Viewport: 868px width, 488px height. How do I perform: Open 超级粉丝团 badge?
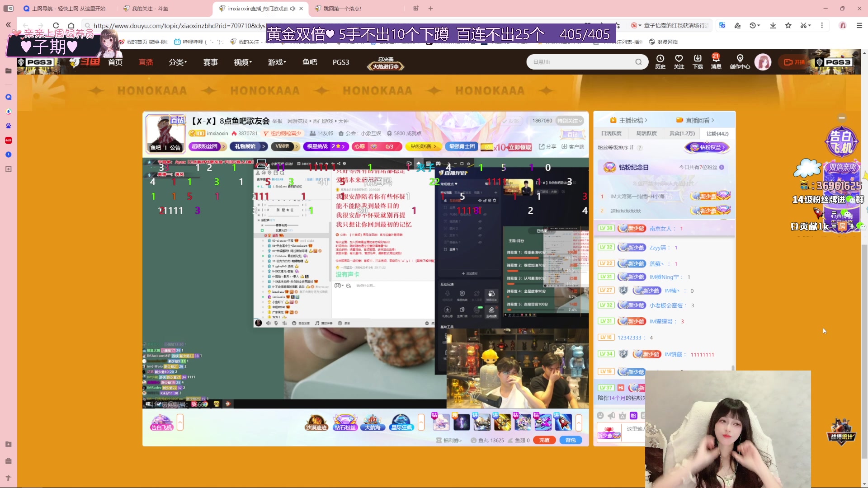[207, 146]
